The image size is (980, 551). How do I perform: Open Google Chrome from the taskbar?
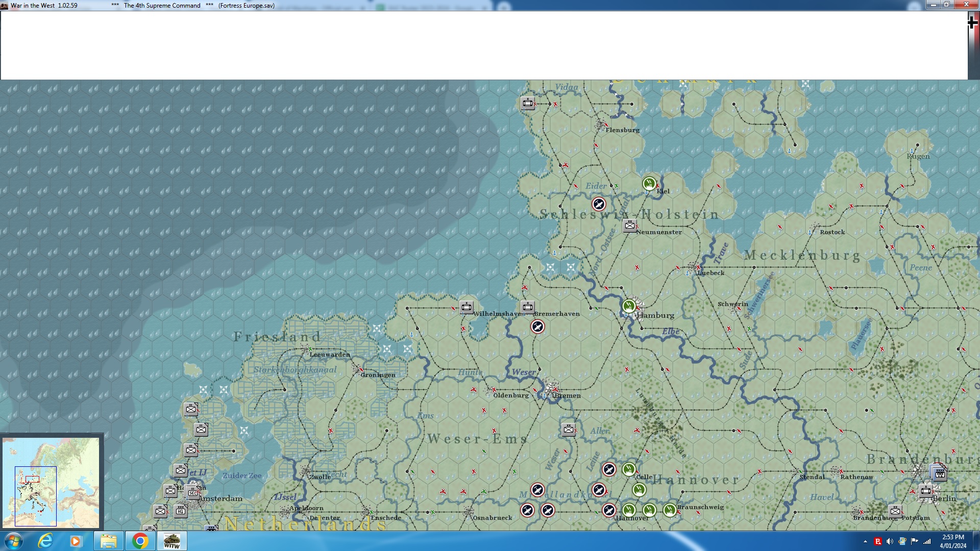click(x=140, y=541)
